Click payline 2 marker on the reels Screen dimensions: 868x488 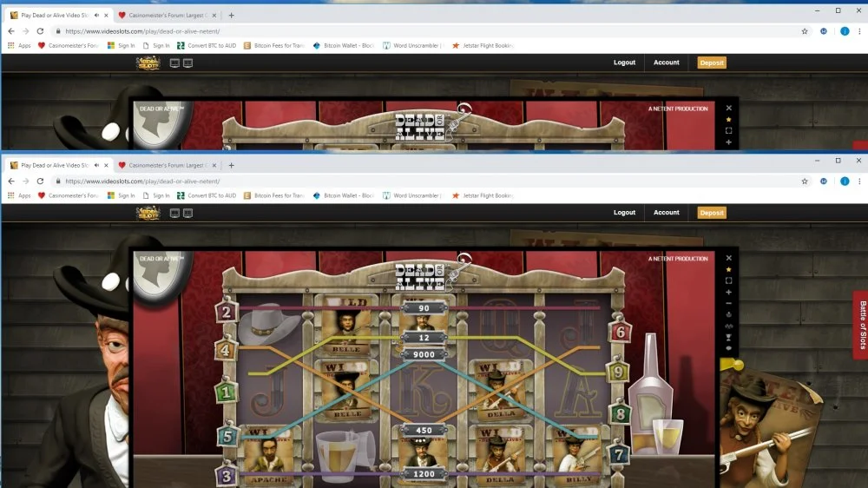[227, 312]
